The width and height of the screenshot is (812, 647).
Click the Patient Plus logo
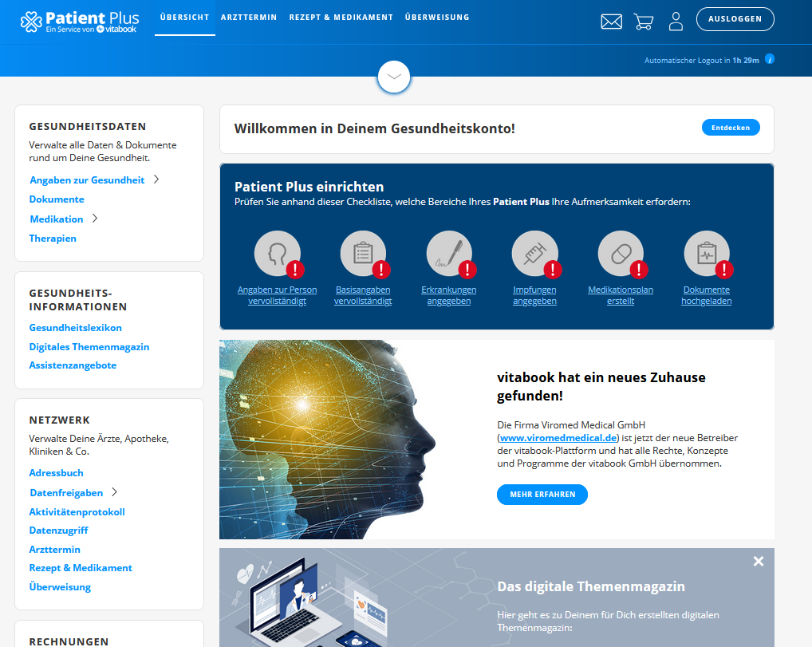pyautogui.click(x=80, y=22)
